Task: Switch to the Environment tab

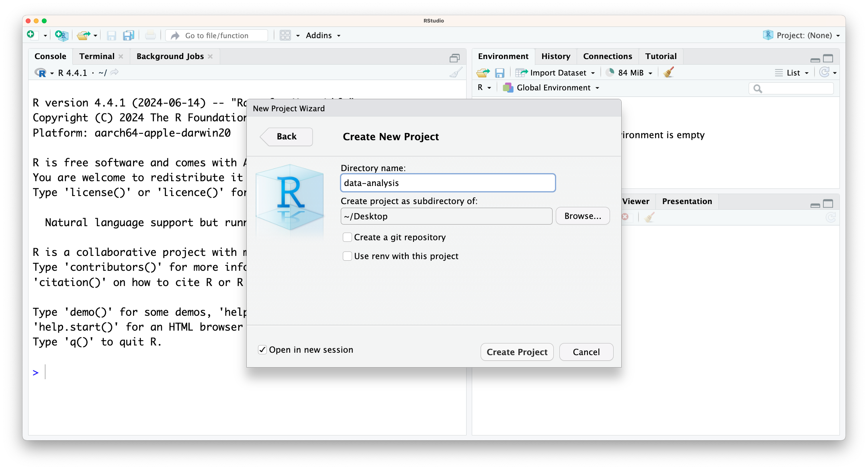Action: click(x=503, y=56)
